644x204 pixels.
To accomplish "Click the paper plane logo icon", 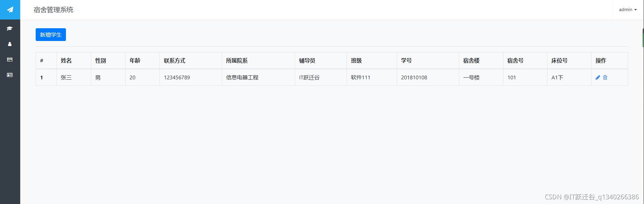I will [x=10, y=10].
